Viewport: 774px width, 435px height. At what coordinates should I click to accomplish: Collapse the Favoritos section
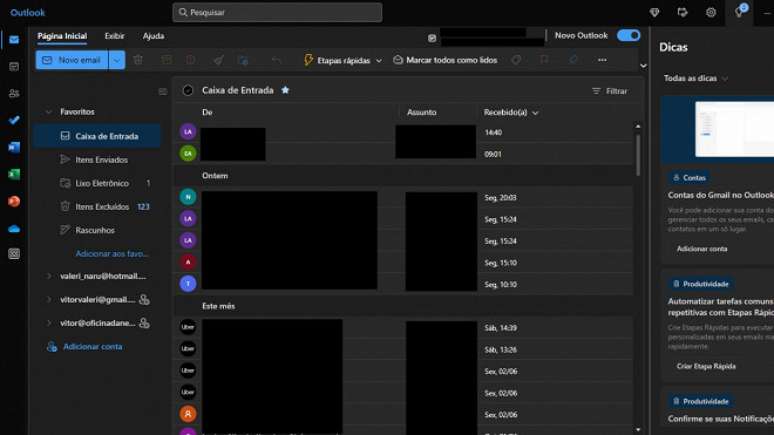click(x=48, y=112)
